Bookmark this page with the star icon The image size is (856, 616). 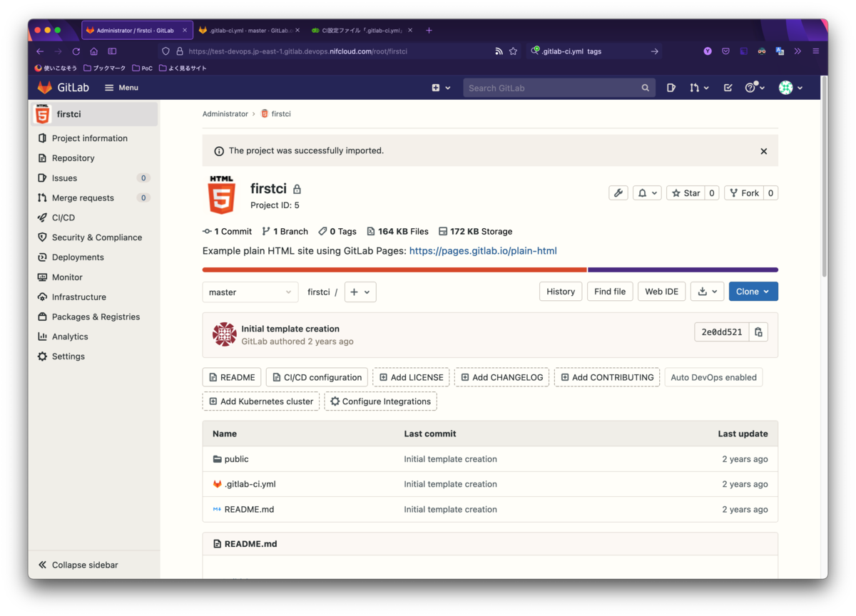click(x=513, y=51)
